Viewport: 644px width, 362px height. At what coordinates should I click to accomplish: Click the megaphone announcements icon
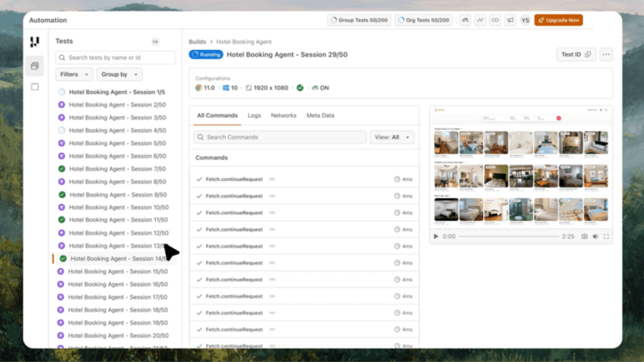(510, 20)
